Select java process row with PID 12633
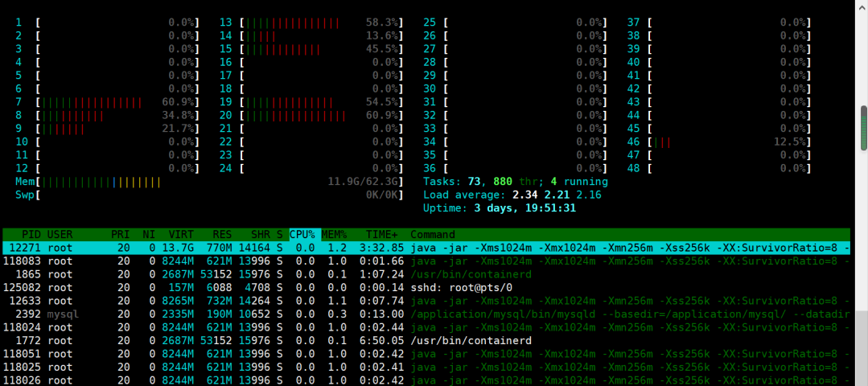This screenshot has width=868, height=386. coord(426,301)
